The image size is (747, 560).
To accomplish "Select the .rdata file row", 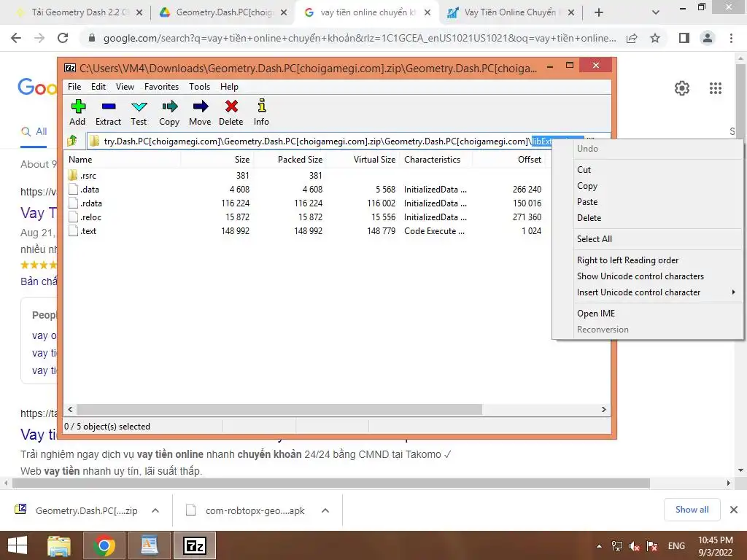I will (305, 203).
